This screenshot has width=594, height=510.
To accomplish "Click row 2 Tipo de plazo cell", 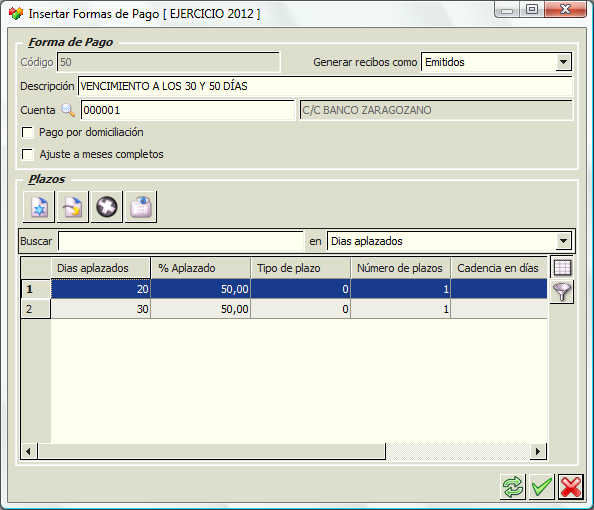I will (301, 309).
